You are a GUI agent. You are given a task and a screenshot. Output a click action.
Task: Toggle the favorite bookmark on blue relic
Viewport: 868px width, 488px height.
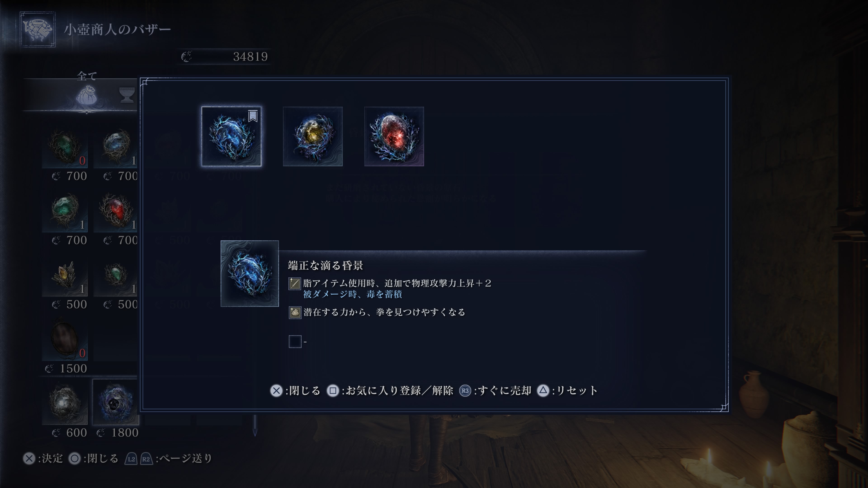click(253, 116)
